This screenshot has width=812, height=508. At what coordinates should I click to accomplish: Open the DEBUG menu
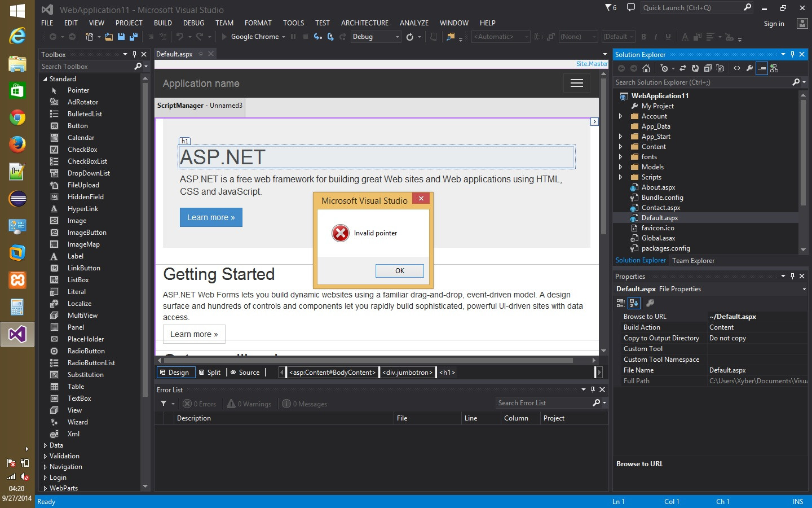(193, 23)
